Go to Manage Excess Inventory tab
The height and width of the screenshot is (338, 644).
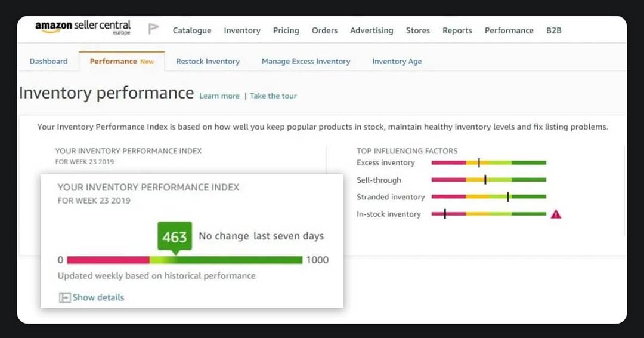[306, 62]
